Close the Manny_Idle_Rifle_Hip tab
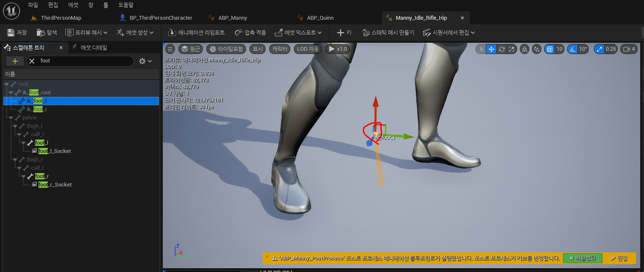The image size is (644, 272). click(462, 18)
